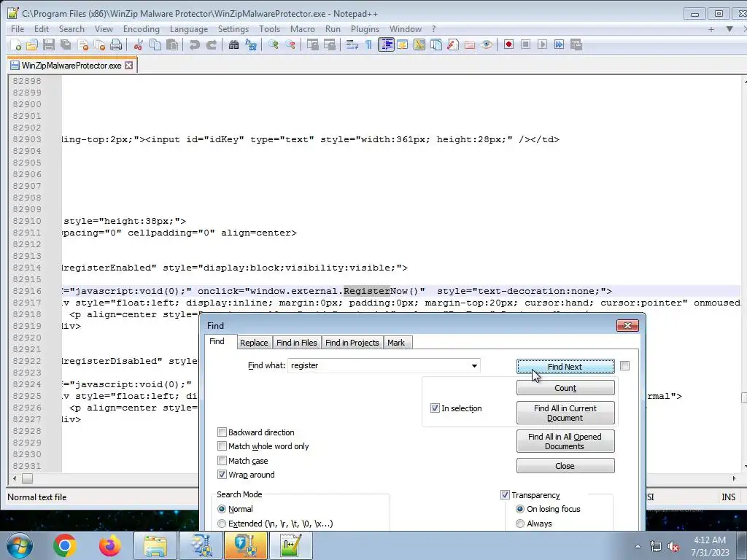The width and height of the screenshot is (747, 560).
Task: Uncheck the In selection option
Action: pos(435,408)
